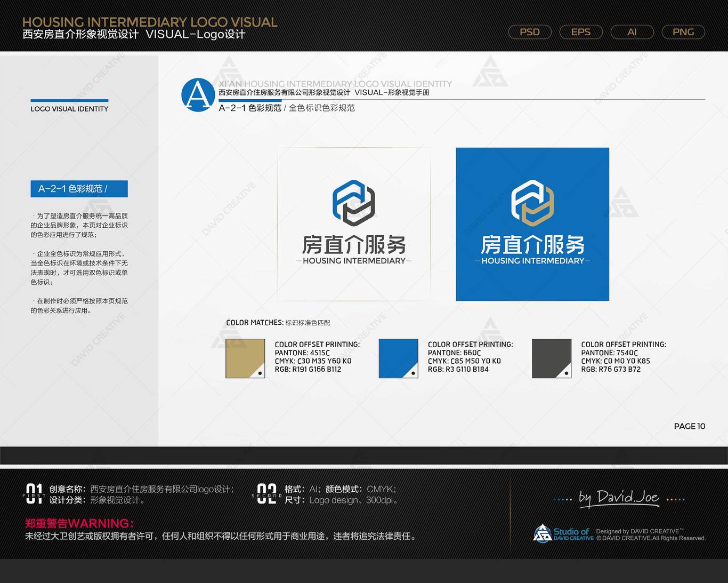Click CMYK: C0 M0 Y0 K85 value
This screenshot has width=728, height=583.
click(x=616, y=361)
